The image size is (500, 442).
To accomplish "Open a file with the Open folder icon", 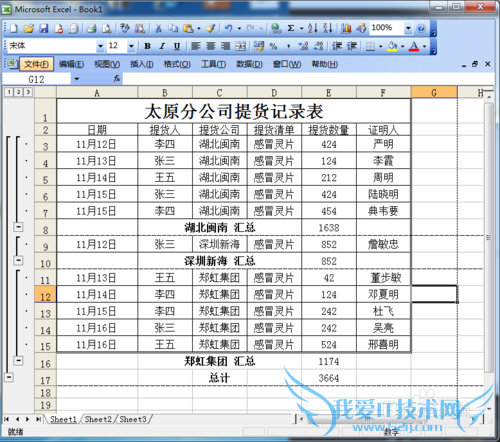I will pyautogui.click(x=29, y=28).
